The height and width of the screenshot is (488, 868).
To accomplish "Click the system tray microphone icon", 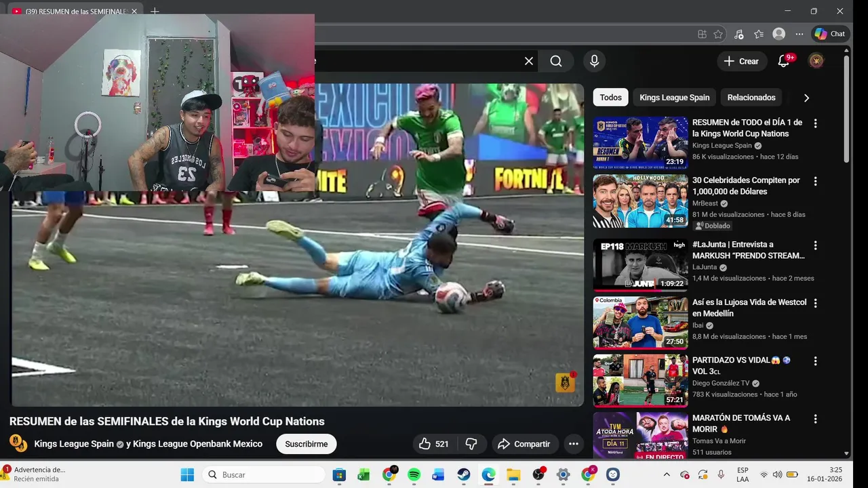I will [721, 474].
